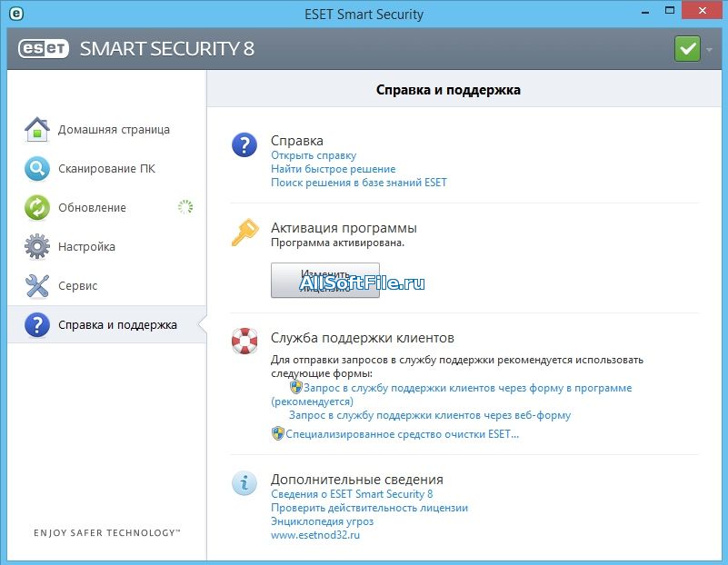
Task: Click the golden key activation icon
Action: pyautogui.click(x=244, y=233)
